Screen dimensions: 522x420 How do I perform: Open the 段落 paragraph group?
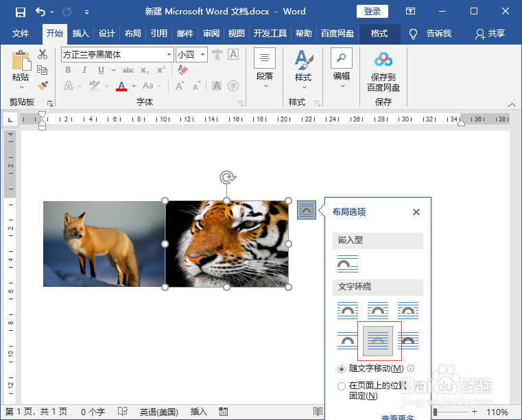pos(265,68)
